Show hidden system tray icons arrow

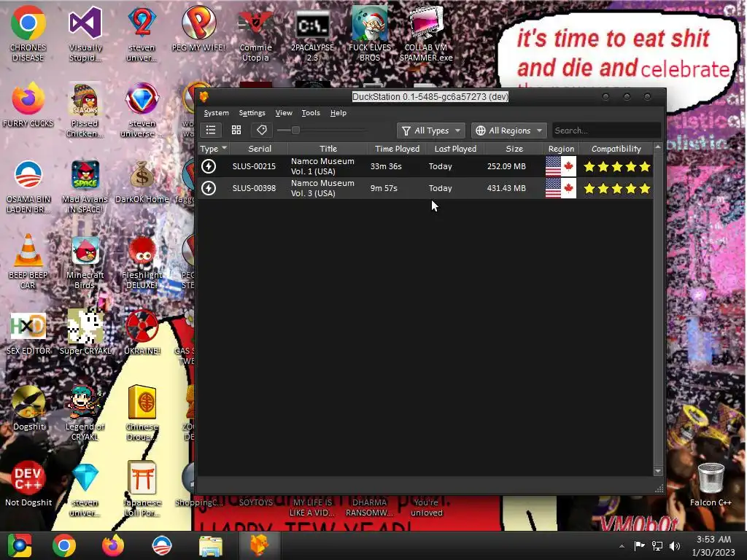coord(622,546)
